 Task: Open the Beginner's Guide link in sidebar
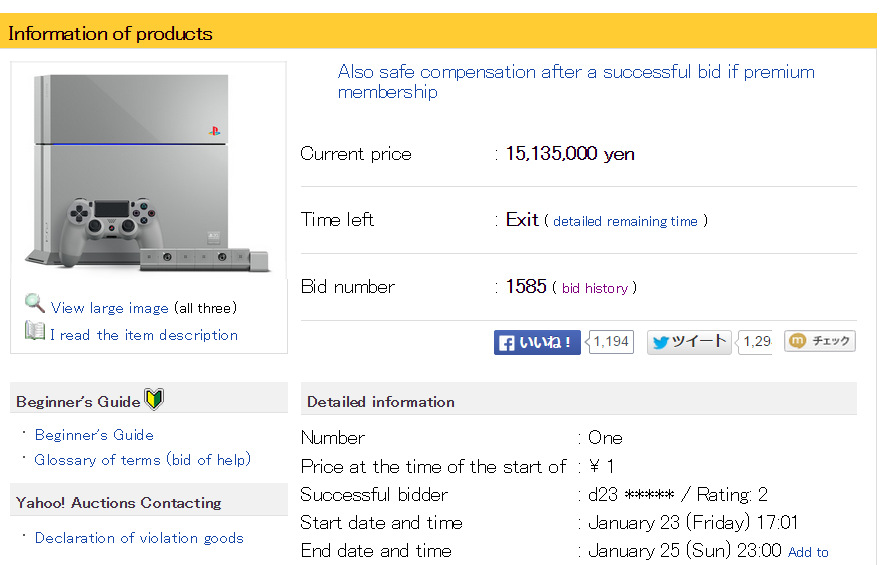pyautogui.click(x=94, y=435)
